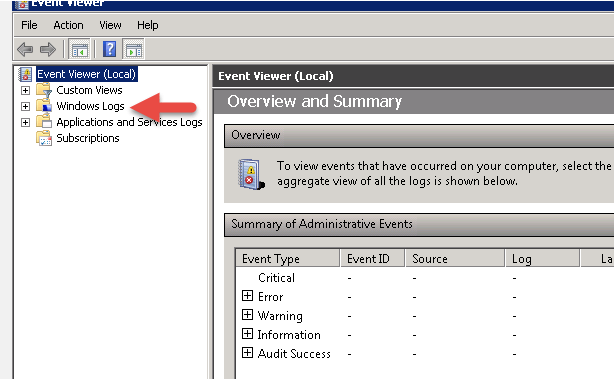614x379 pixels.
Task: Sort by the Source column header
Action: (455, 258)
